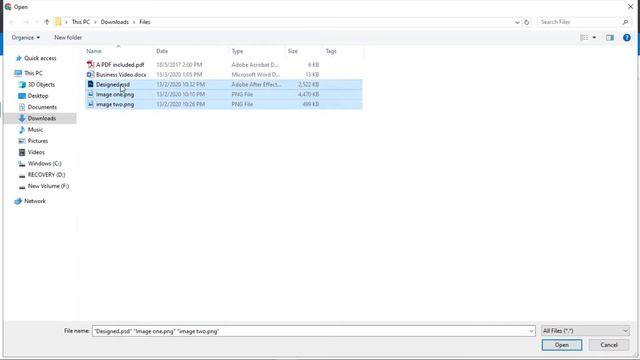Select the image two.png file name
Viewport: 640px width, 360px height.
click(115, 104)
